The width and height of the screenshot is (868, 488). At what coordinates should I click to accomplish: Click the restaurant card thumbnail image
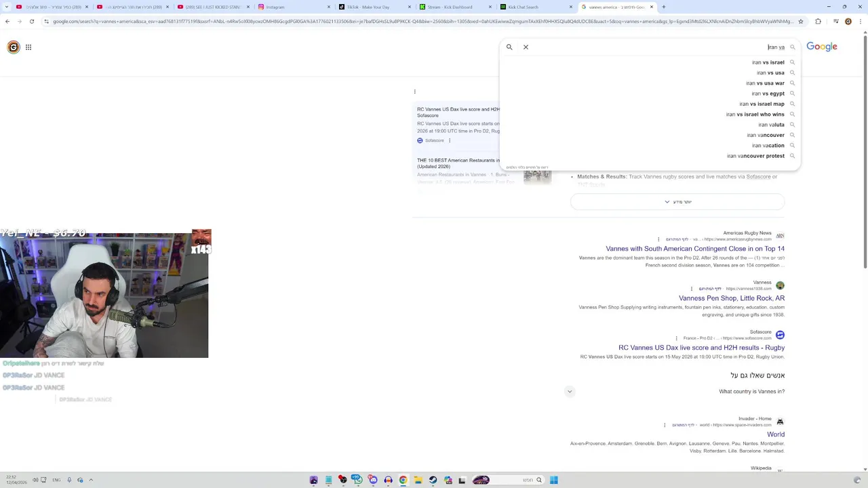[x=538, y=176]
